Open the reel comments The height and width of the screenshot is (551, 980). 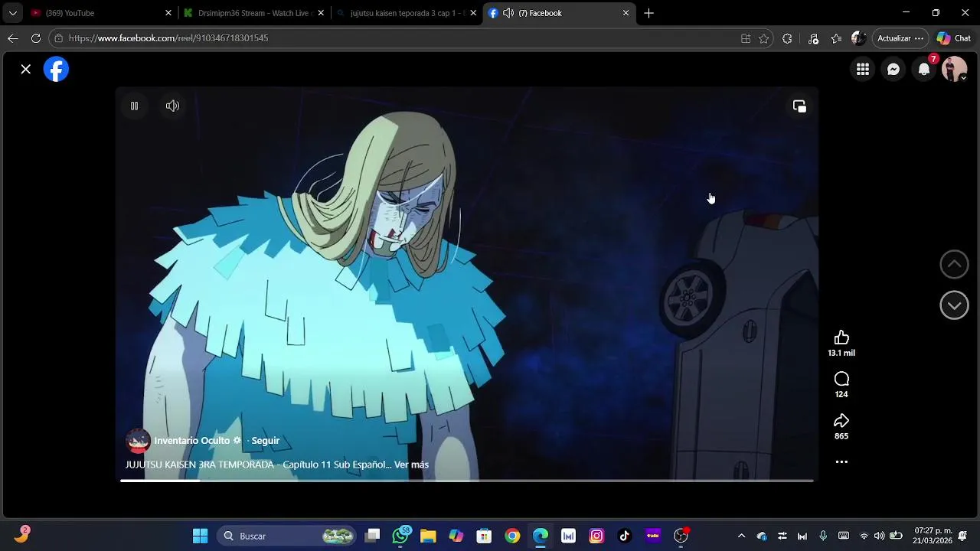[x=841, y=379]
